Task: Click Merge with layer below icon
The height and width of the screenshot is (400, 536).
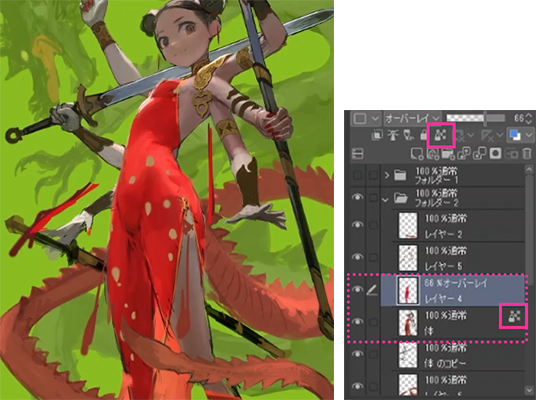Action: (x=479, y=154)
